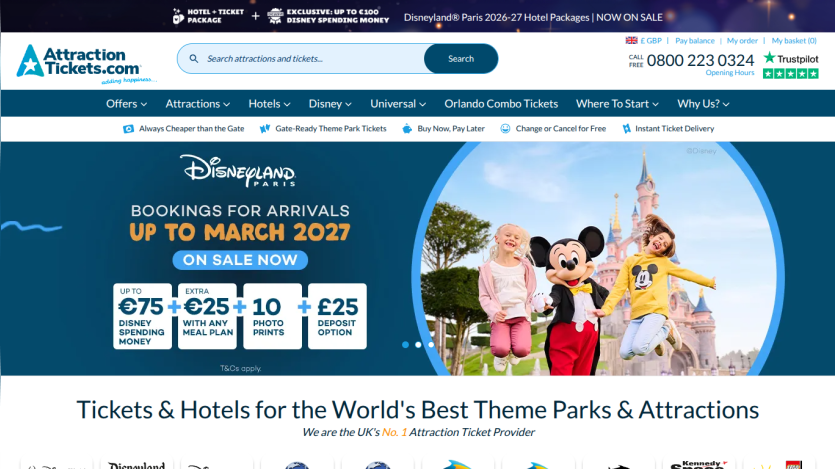This screenshot has height=469, width=835.
Task: Open My basket (0) link
Action: click(793, 40)
